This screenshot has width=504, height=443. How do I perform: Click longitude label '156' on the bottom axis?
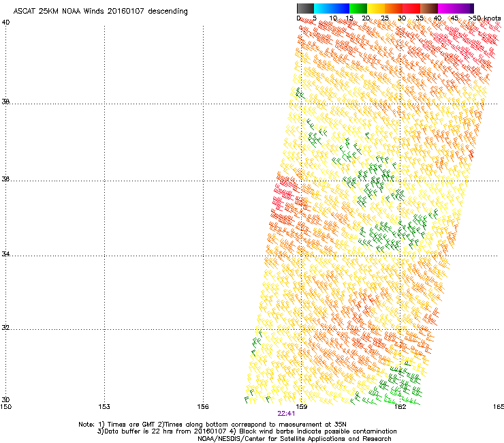tap(203, 407)
